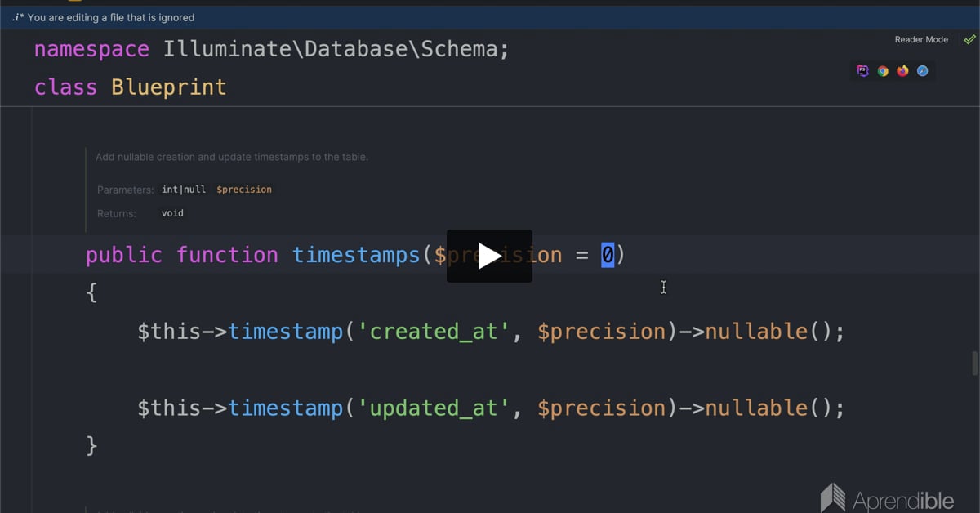980x513 pixels.
Task: Open preview in Chrome browser icon
Action: pyautogui.click(x=883, y=71)
